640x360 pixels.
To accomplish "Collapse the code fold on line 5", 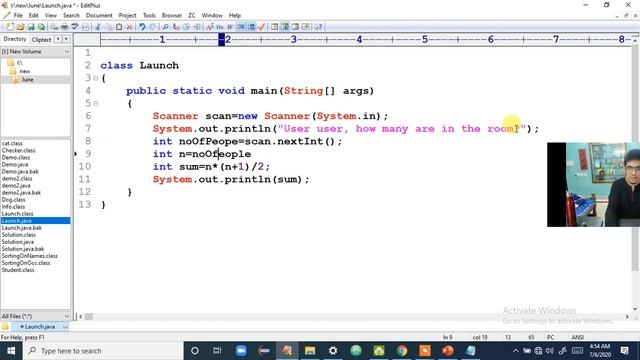I will click(x=96, y=103).
